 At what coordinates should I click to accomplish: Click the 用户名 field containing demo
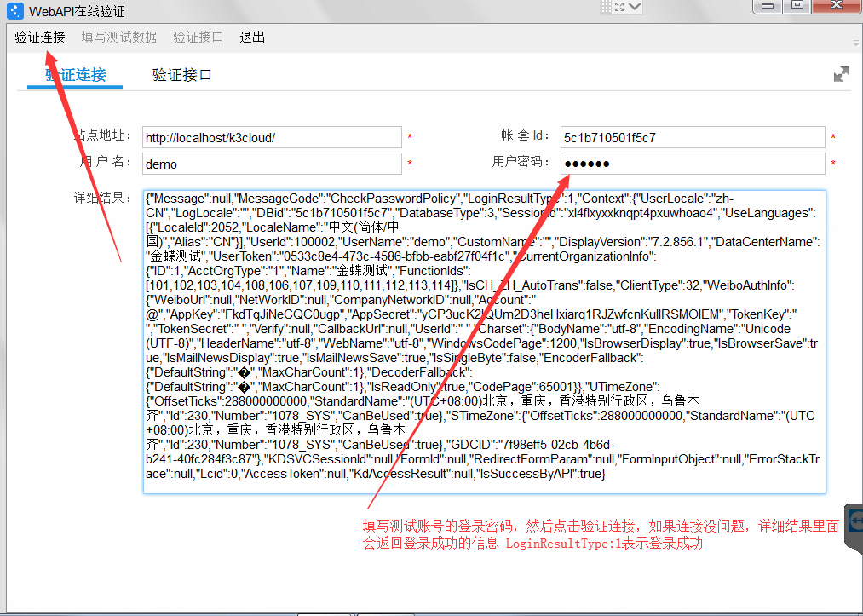click(270, 163)
